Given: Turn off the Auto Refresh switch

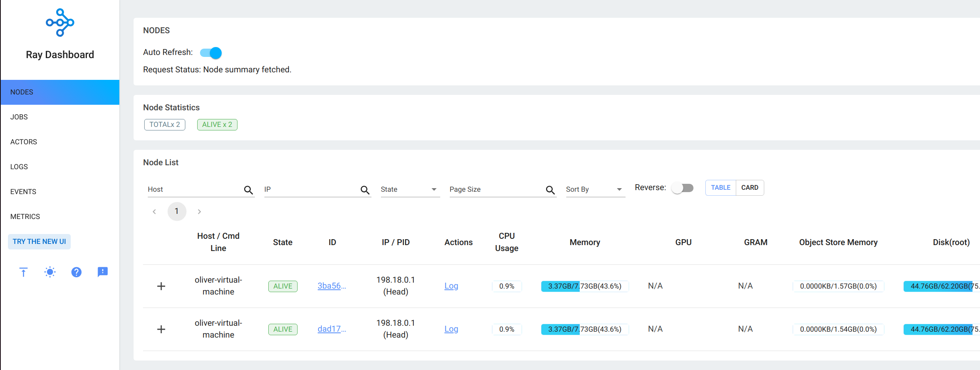Looking at the screenshot, I should [x=211, y=53].
